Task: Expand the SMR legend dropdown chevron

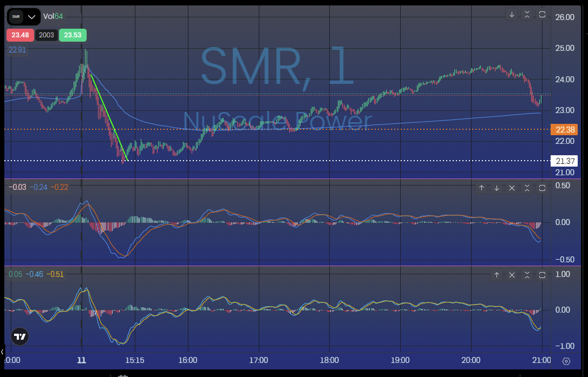Action: click(x=31, y=17)
